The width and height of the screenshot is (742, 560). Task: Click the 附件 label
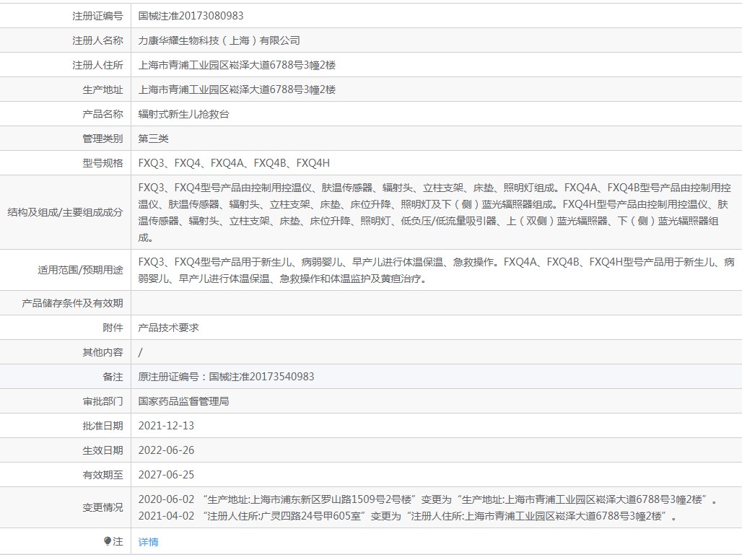coord(113,328)
